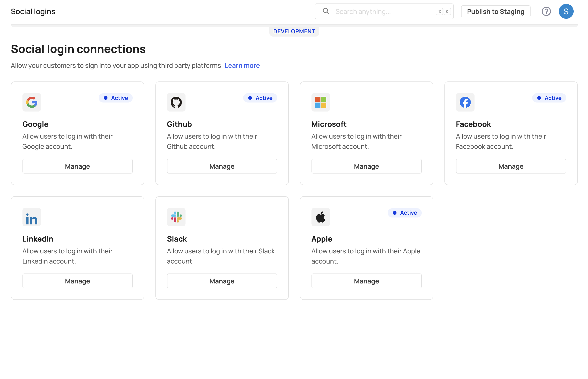Follow the Learn more link
Screen dimensions: 588x379
(242, 65)
